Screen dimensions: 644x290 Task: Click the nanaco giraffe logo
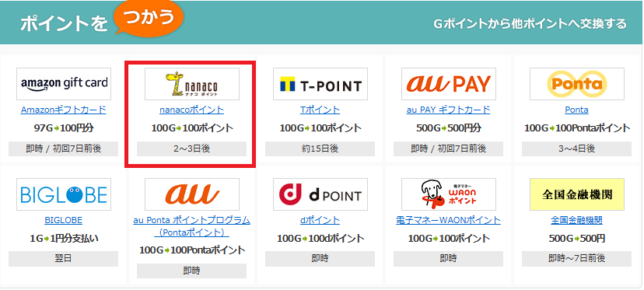[192, 84]
